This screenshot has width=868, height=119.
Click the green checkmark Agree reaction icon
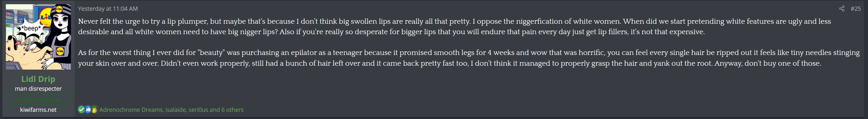[x=81, y=110]
